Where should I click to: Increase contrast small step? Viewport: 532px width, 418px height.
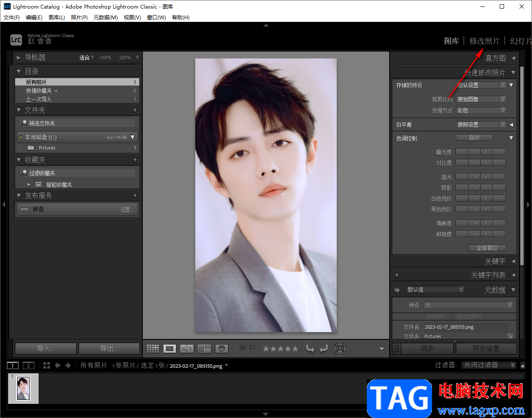click(x=486, y=162)
